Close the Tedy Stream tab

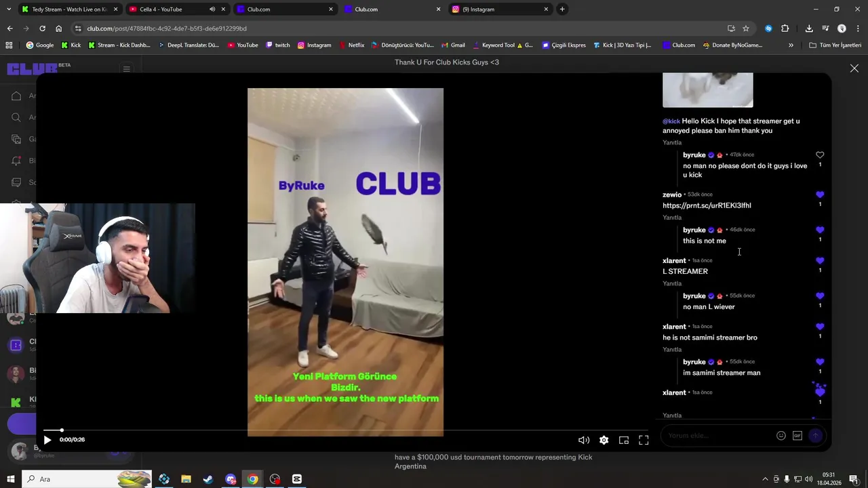click(115, 9)
